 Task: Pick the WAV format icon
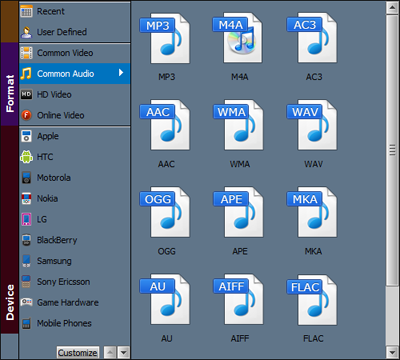(312, 125)
